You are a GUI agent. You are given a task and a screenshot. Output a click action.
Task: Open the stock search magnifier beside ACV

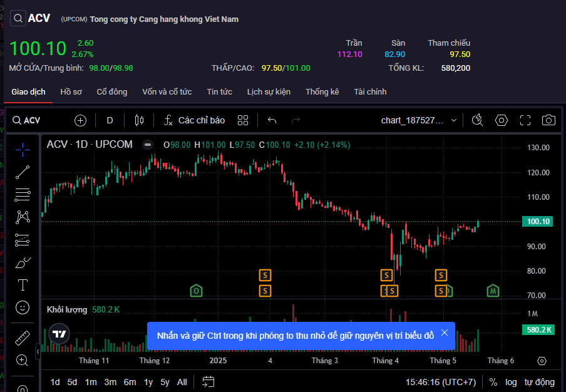pyautogui.click(x=18, y=18)
